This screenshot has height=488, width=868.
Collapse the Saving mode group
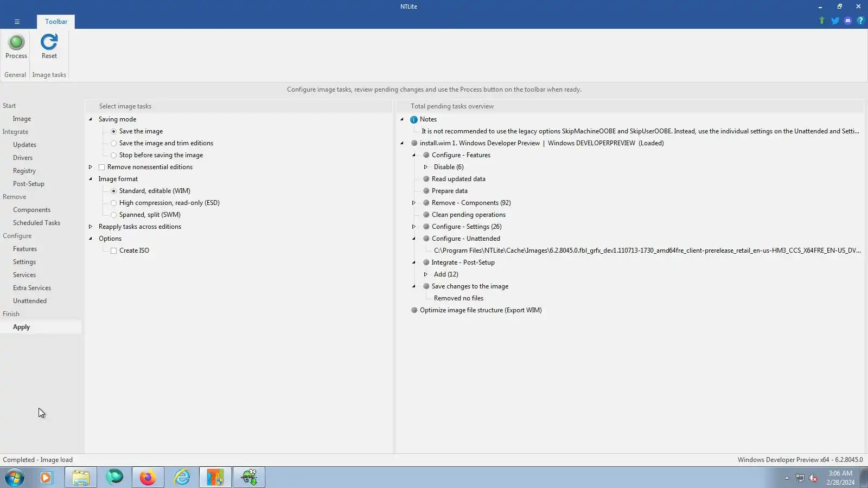[91, 119]
